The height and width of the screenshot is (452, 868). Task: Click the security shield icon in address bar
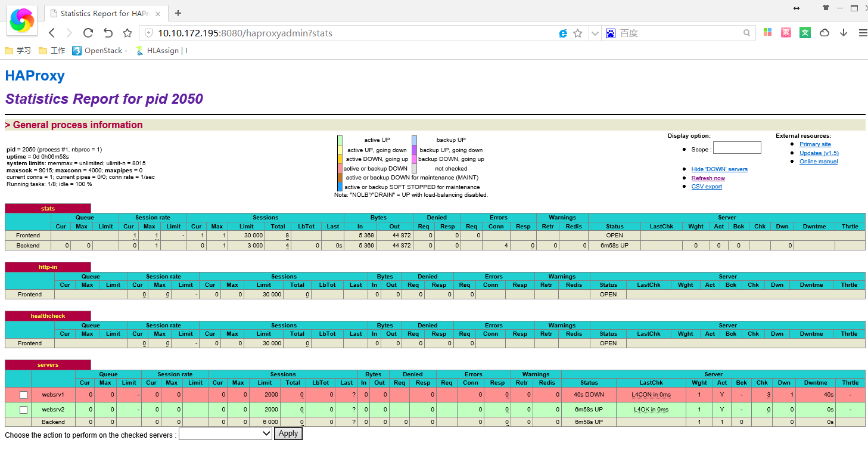[148, 33]
